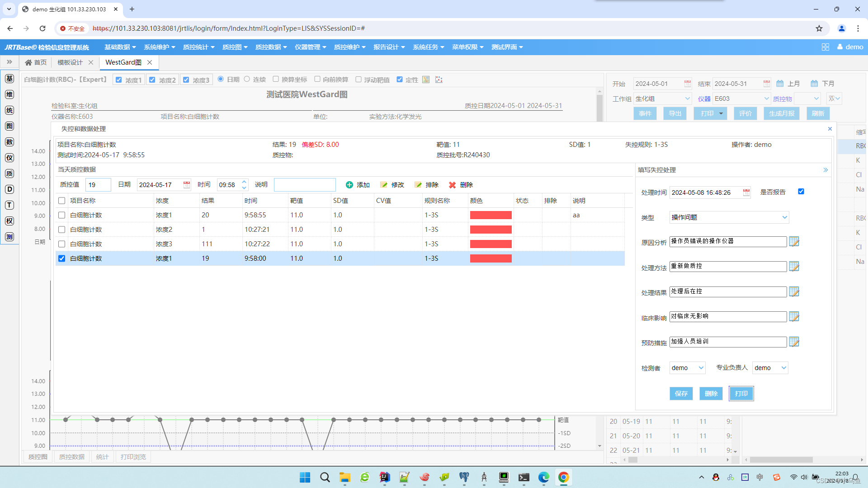868x488 pixels.
Task: Uncheck the selected row with result 19
Action: pyautogui.click(x=62, y=258)
